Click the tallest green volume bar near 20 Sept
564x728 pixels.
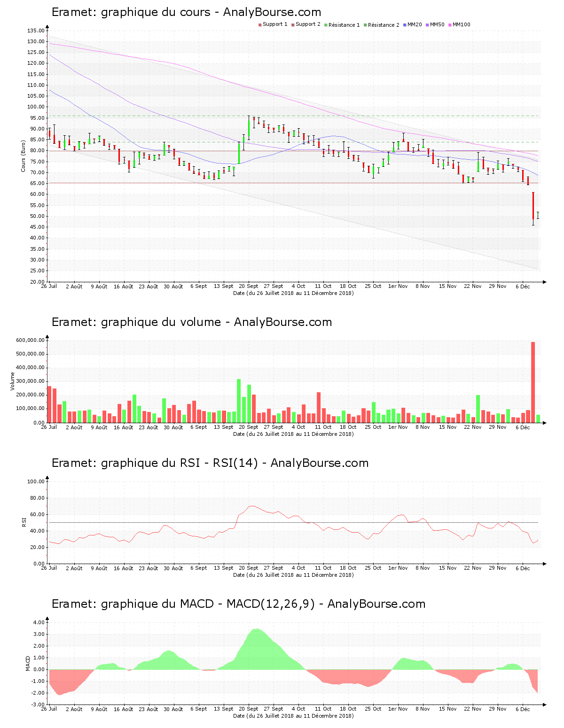click(239, 401)
